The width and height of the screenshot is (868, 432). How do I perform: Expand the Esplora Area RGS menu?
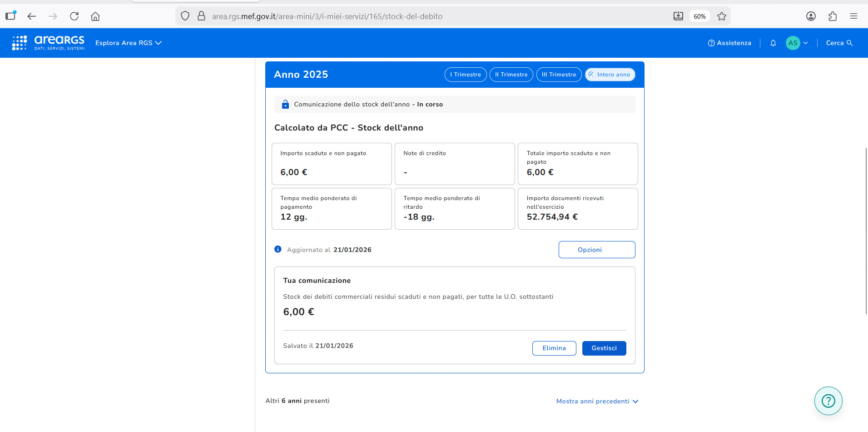[x=128, y=43]
